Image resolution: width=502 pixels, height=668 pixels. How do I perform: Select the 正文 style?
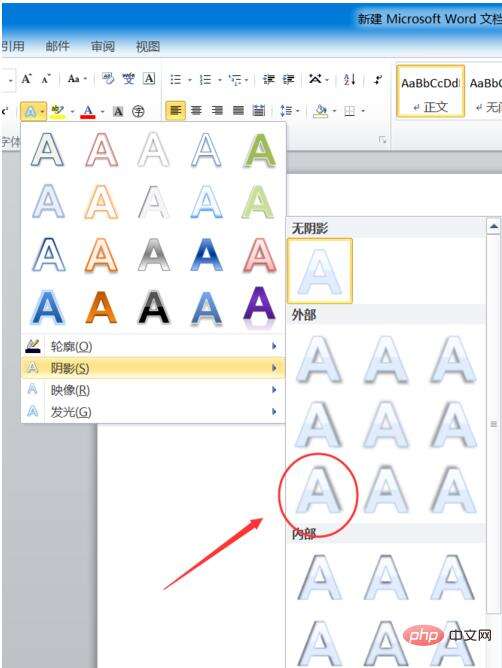tap(430, 91)
